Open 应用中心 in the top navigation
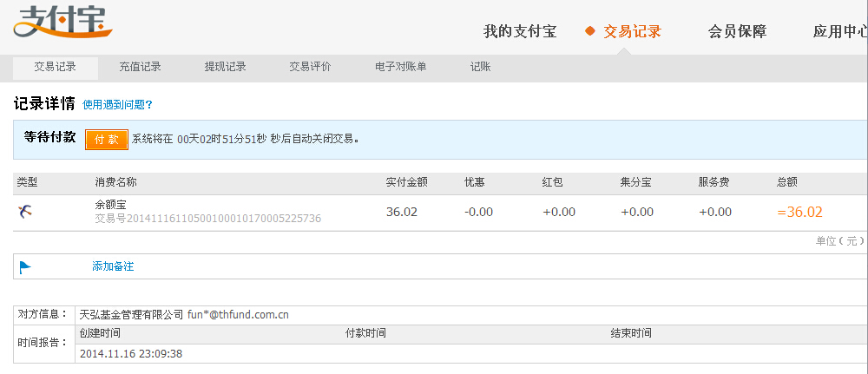Image resolution: width=868 pixels, height=374 pixels. pyautogui.click(x=839, y=32)
